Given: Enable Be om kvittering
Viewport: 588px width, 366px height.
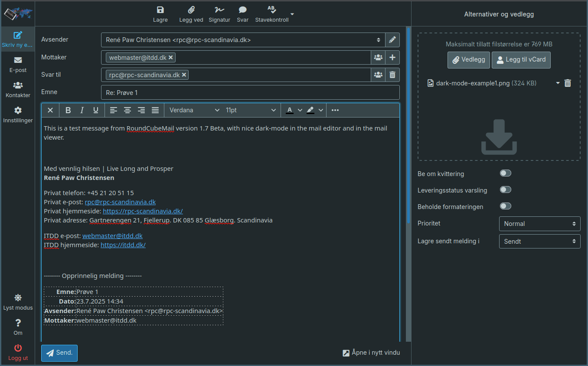Looking at the screenshot, I should pyautogui.click(x=505, y=173).
